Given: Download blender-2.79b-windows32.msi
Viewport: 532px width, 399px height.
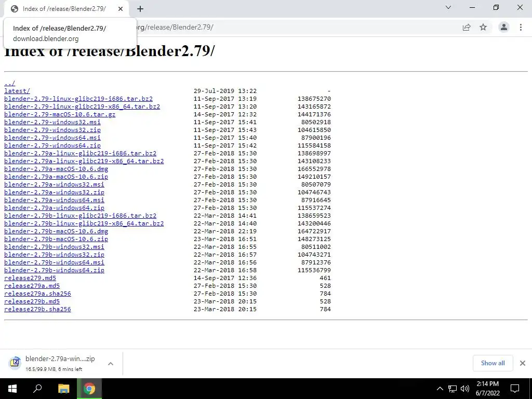Looking at the screenshot, I should pyautogui.click(x=54, y=247).
